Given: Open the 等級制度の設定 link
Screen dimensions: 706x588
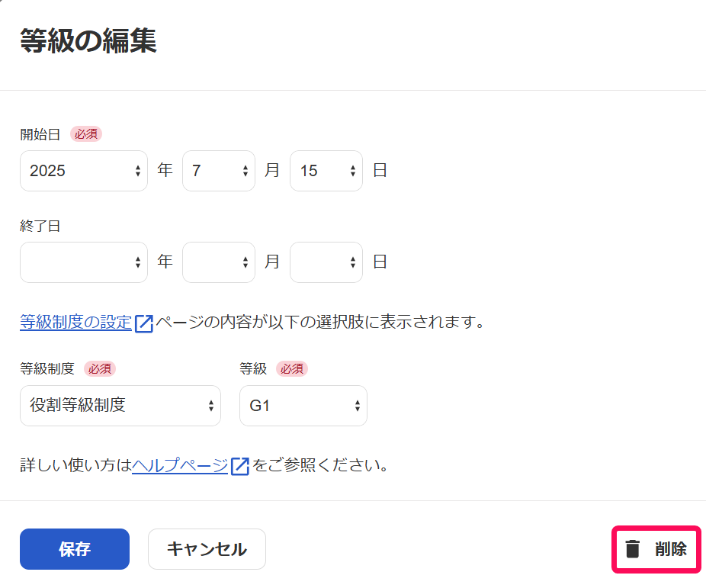Looking at the screenshot, I should click(76, 323).
